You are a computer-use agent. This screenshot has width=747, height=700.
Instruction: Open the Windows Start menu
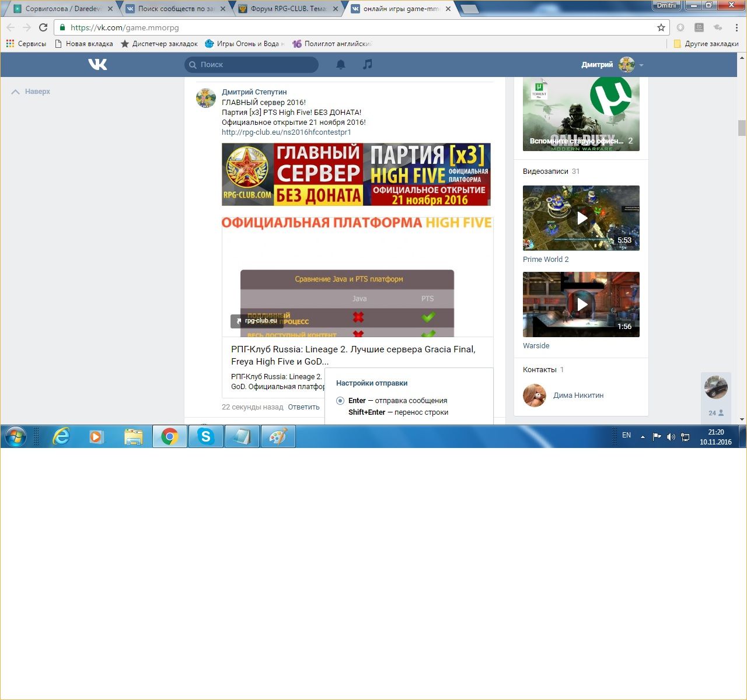16,436
